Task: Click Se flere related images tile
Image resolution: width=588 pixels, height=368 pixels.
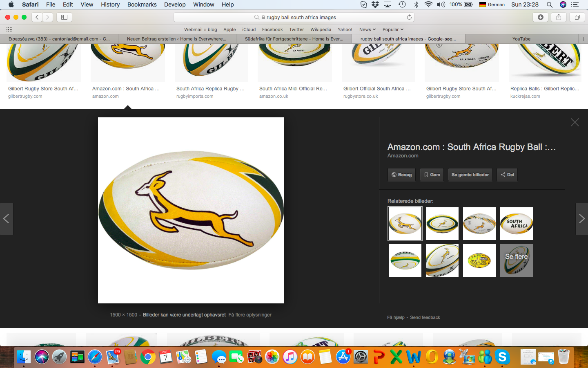Action: coord(517,260)
